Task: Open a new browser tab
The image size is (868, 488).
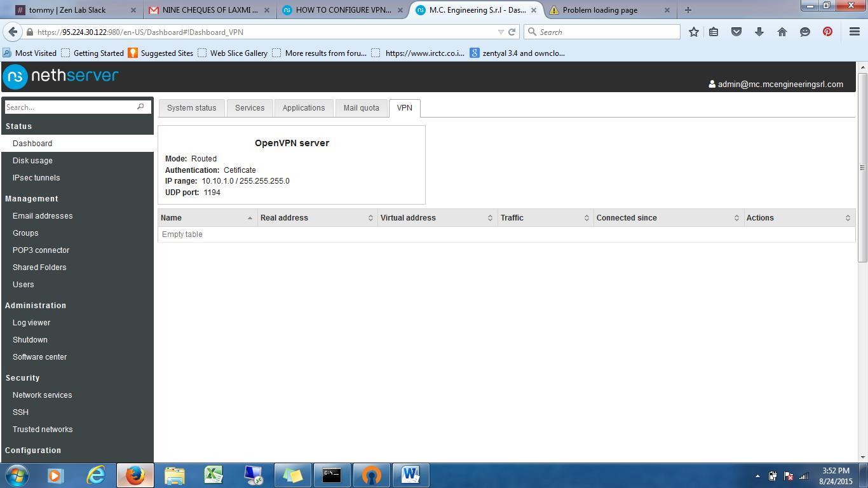Action: point(688,10)
